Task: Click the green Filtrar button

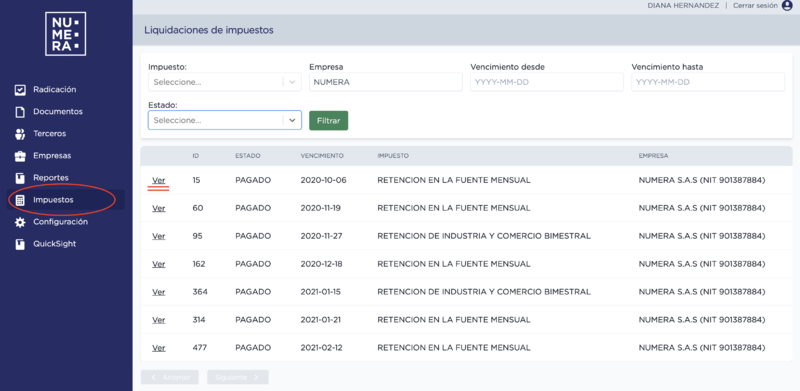Action: (329, 120)
